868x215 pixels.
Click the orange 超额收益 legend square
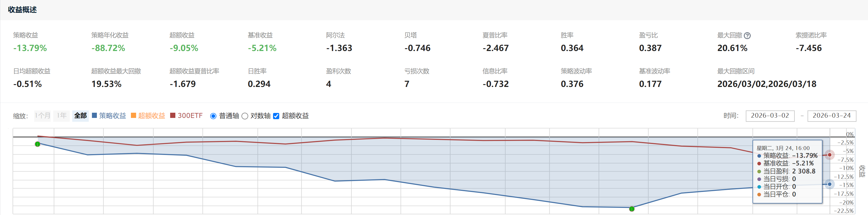click(133, 115)
